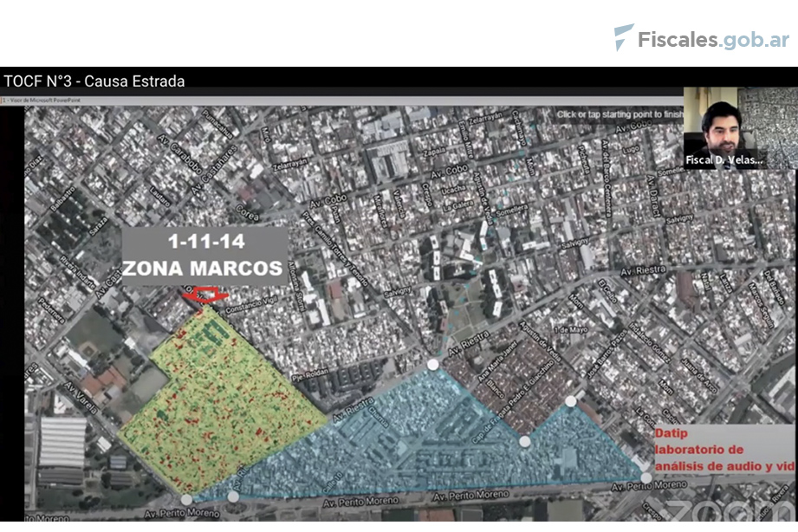Select white marker at brown block's bottom tip
The image size is (798, 532).
[x=524, y=442]
